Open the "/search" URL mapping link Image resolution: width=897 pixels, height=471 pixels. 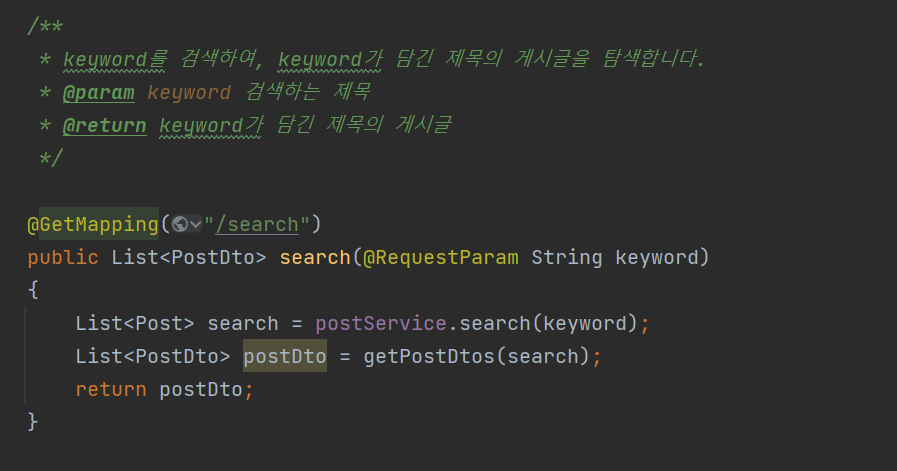257,224
